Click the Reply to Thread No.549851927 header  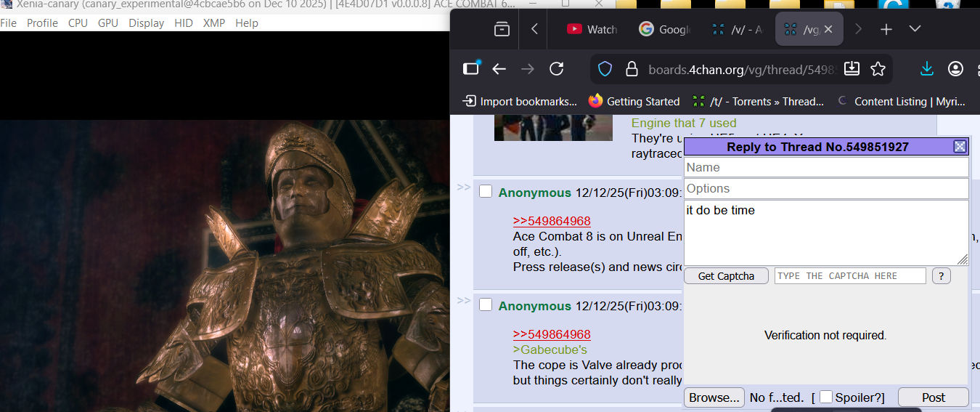click(817, 147)
